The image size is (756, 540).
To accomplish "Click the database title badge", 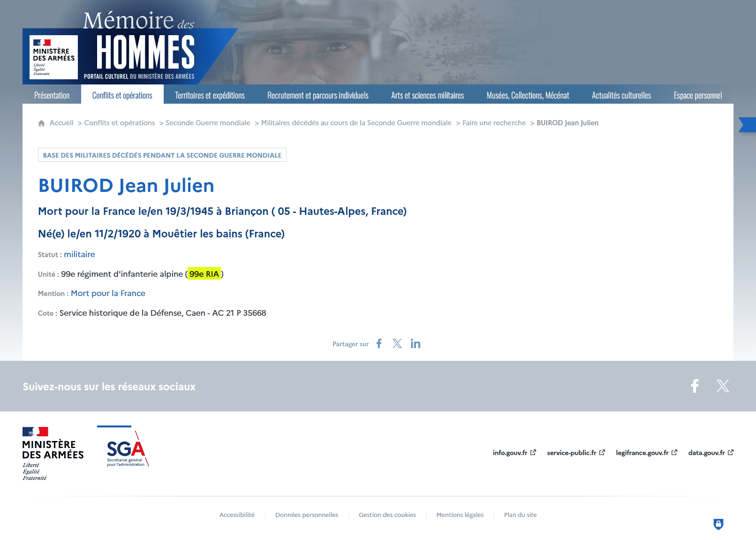I will (x=162, y=155).
